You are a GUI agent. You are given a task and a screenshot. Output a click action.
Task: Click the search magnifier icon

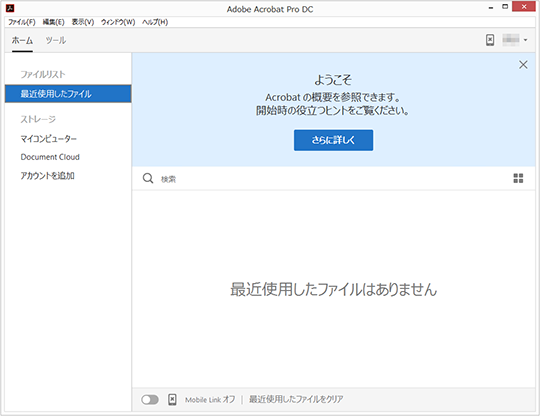(x=148, y=178)
